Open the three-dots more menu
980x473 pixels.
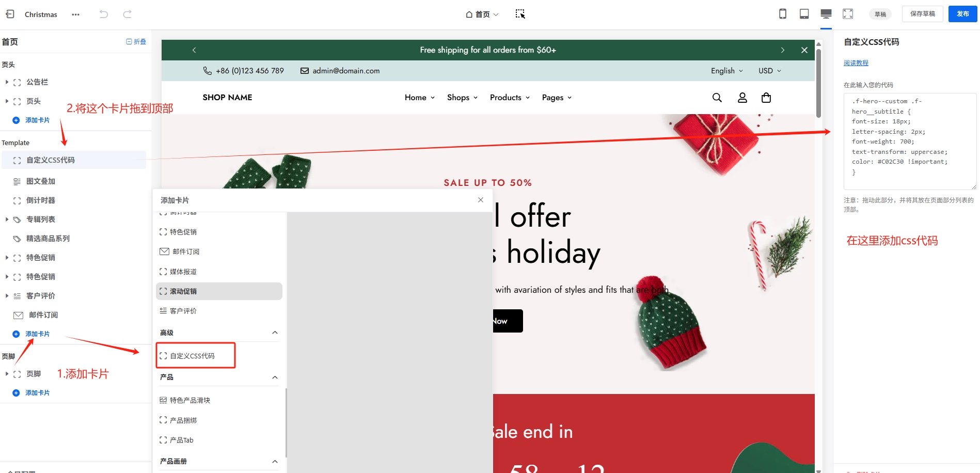(76, 14)
